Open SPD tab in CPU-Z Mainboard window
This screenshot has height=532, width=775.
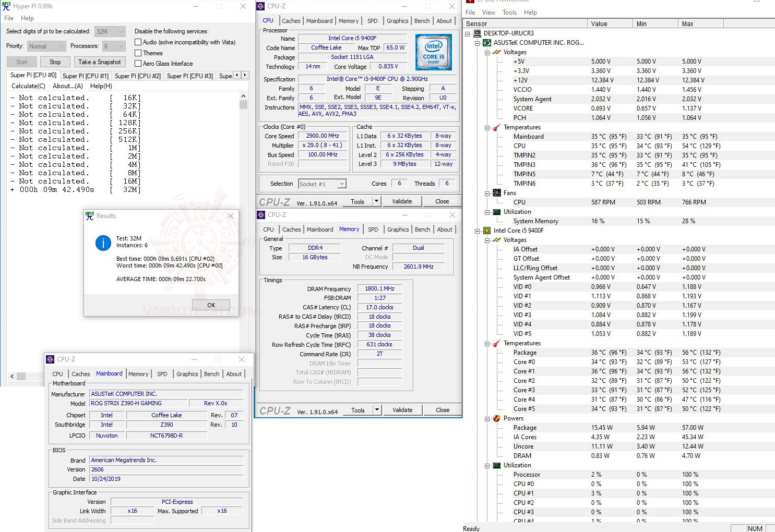[162, 374]
